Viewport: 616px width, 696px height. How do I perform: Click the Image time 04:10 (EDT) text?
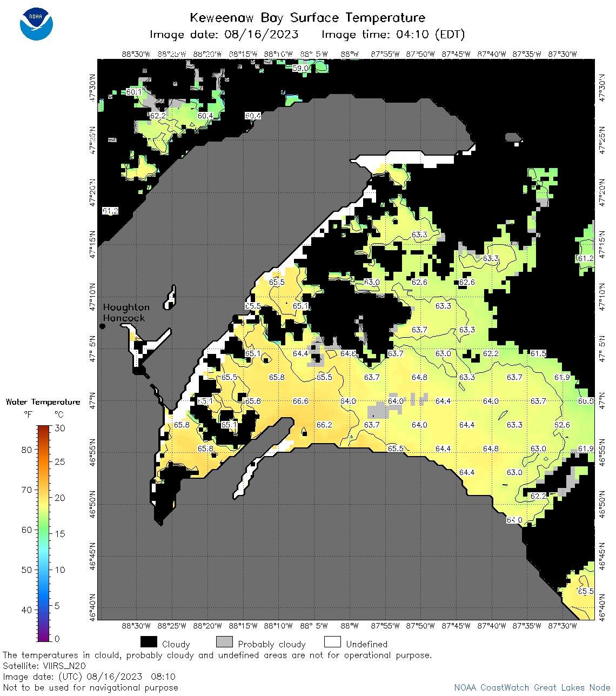[393, 35]
